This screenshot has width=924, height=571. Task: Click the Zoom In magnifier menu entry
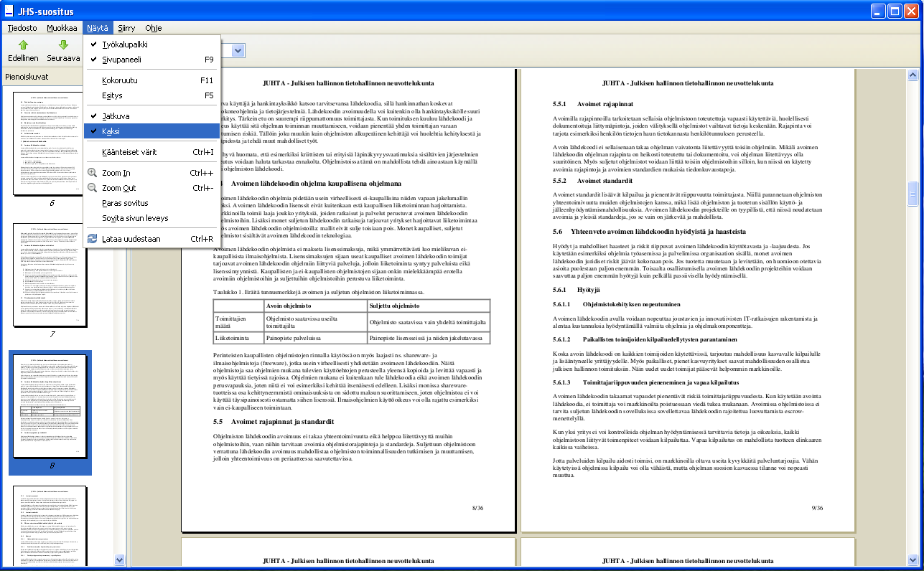(151, 173)
